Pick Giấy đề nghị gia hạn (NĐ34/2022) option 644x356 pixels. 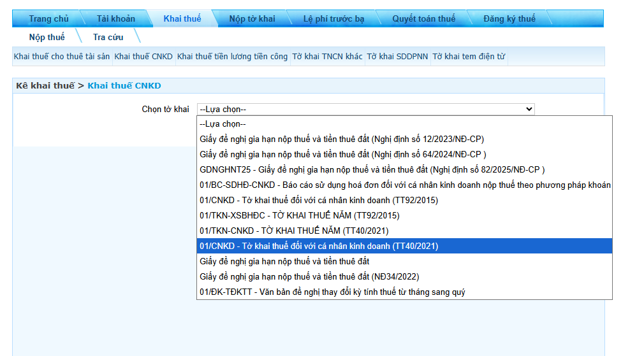point(309,276)
